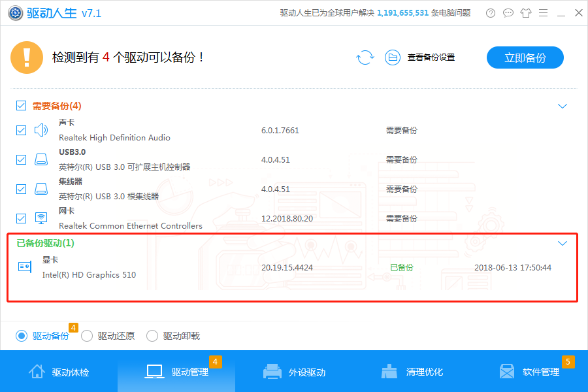Click the USB3.0 device icon
Image resolution: width=588 pixels, height=392 pixels.
(x=41, y=159)
